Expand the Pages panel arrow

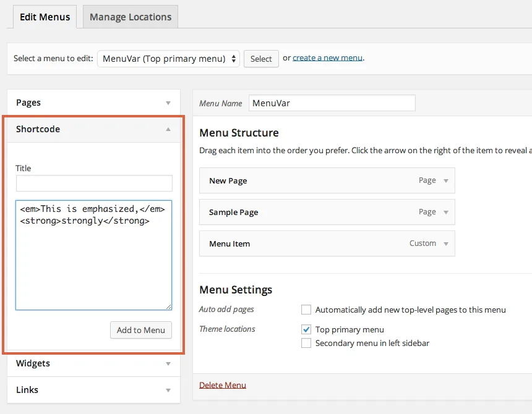point(168,103)
